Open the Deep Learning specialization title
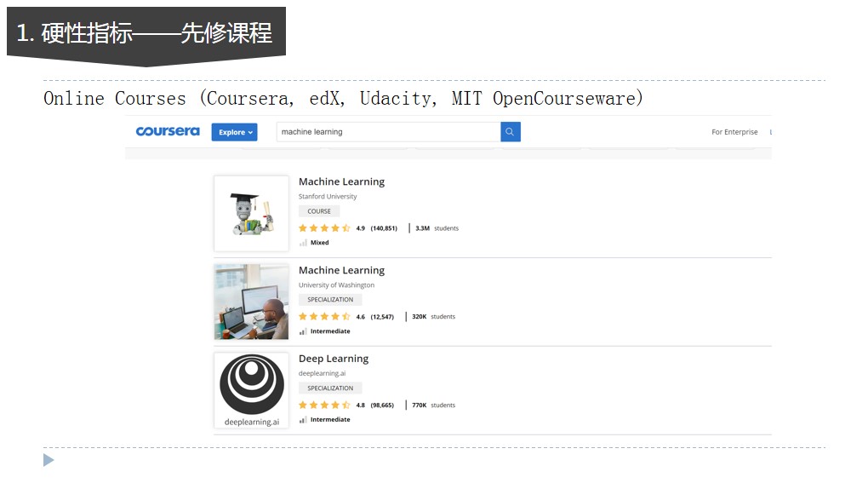Screen dimensions: 868x483 click(334, 359)
